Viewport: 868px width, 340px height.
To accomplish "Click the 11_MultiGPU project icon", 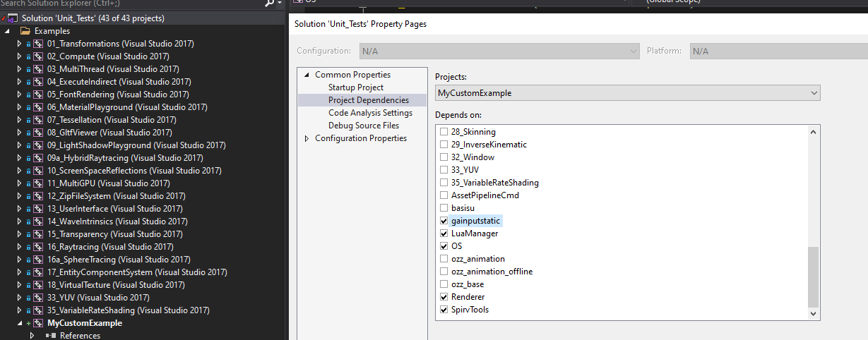I will (x=38, y=183).
